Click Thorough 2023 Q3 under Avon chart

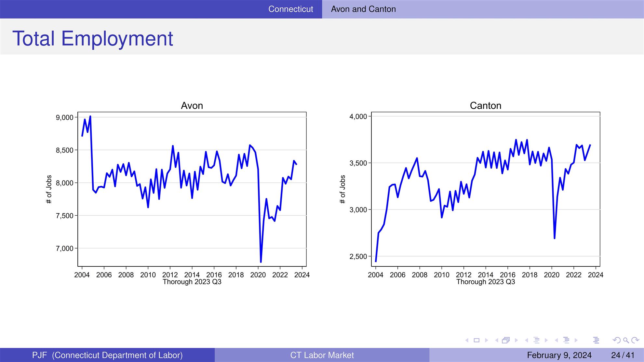[x=192, y=282]
